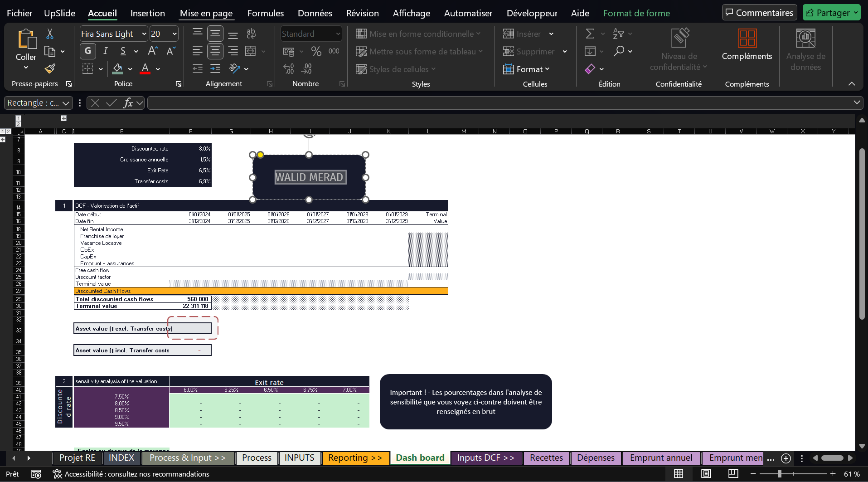
Task: Click the formula bar input field
Action: (x=499, y=103)
